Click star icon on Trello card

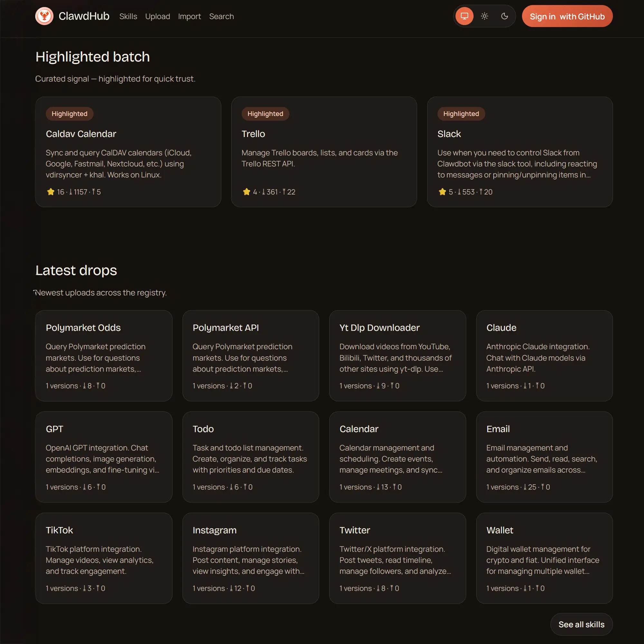[246, 192]
